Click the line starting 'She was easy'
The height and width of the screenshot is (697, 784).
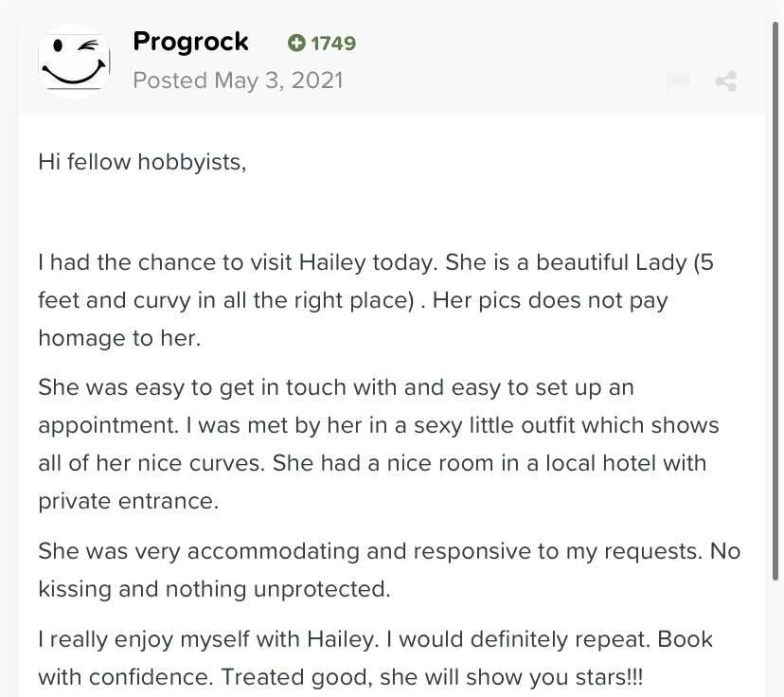point(336,387)
